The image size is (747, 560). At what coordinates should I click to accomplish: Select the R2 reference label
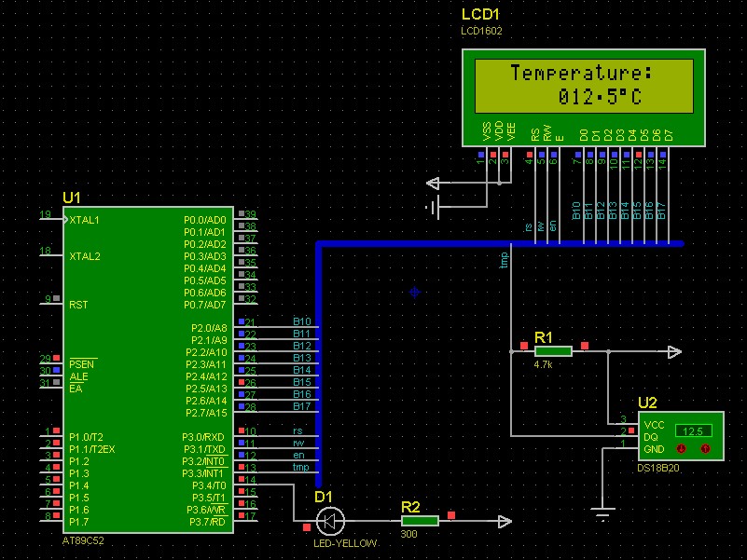coord(410,507)
